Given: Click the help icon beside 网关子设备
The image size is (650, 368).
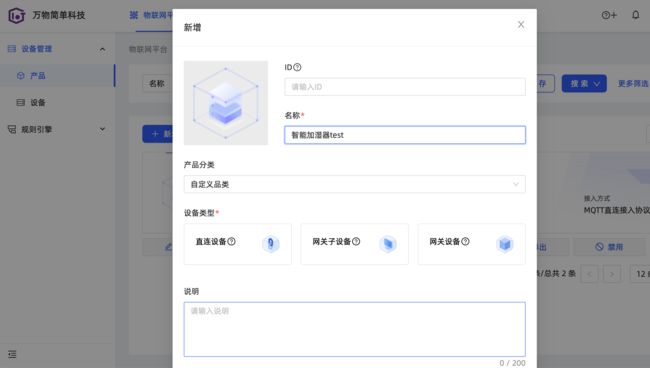Looking at the screenshot, I should pos(356,241).
